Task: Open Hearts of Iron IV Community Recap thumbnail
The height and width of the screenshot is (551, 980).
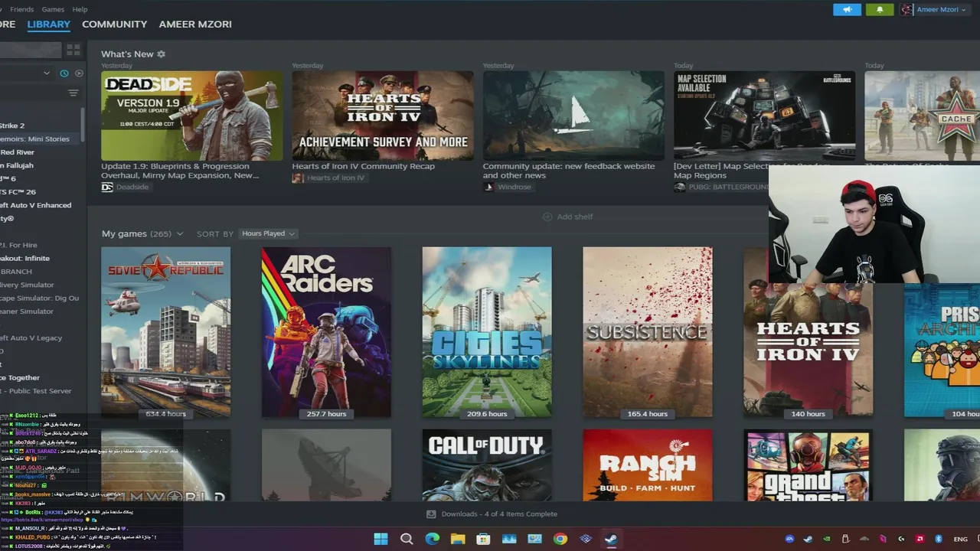Action: pos(383,116)
